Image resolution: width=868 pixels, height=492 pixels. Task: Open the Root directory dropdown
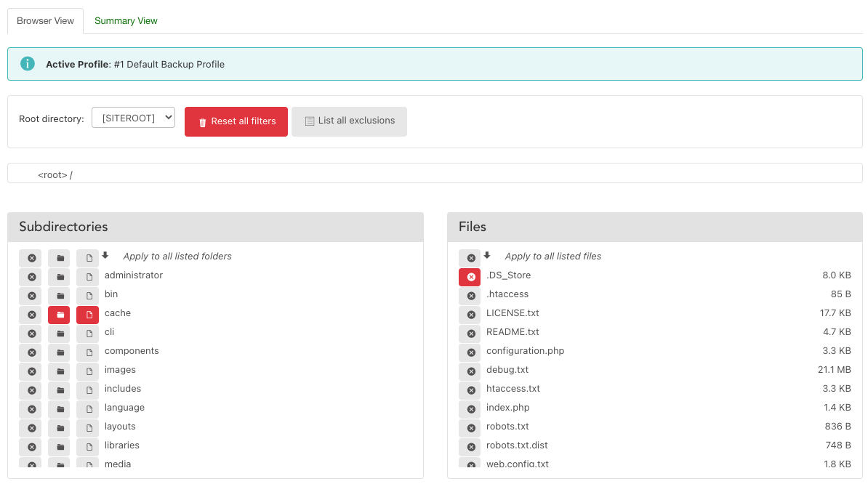(x=133, y=118)
